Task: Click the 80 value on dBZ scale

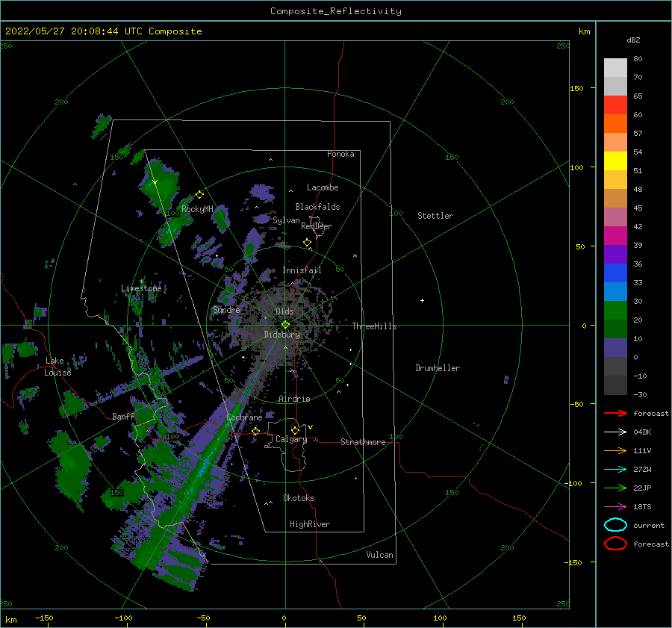Action: (x=638, y=58)
